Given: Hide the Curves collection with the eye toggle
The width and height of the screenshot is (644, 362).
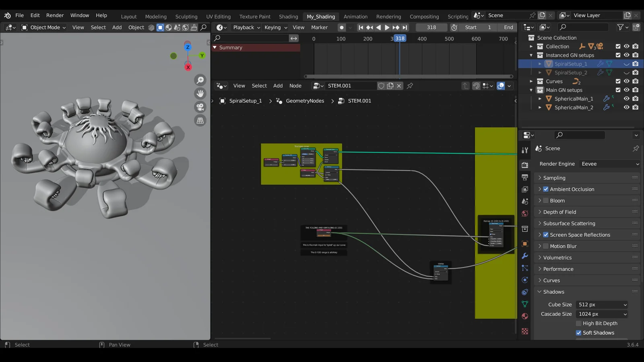Looking at the screenshot, I should (x=626, y=81).
